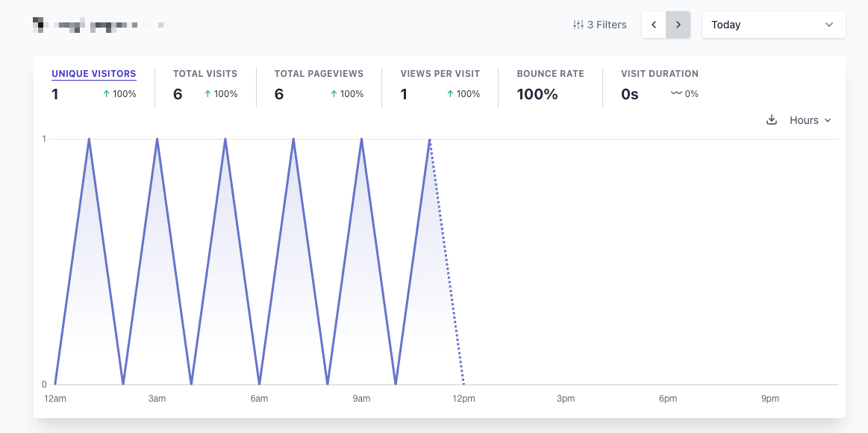This screenshot has height=433, width=868.
Task: Click the 12pm label on time axis
Action: (x=463, y=399)
